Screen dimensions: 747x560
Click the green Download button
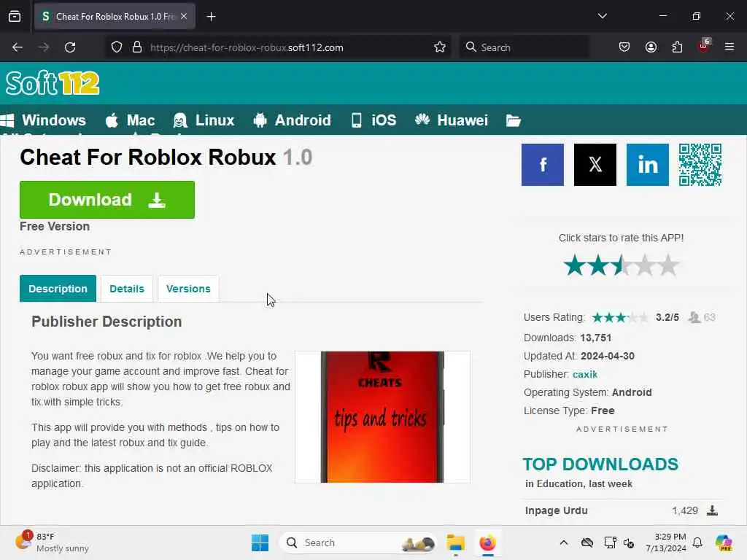tap(107, 200)
